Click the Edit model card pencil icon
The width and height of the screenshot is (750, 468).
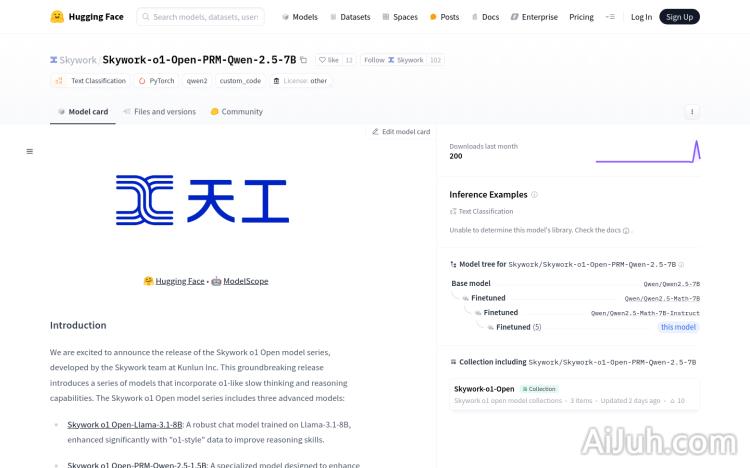[x=376, y=132]
